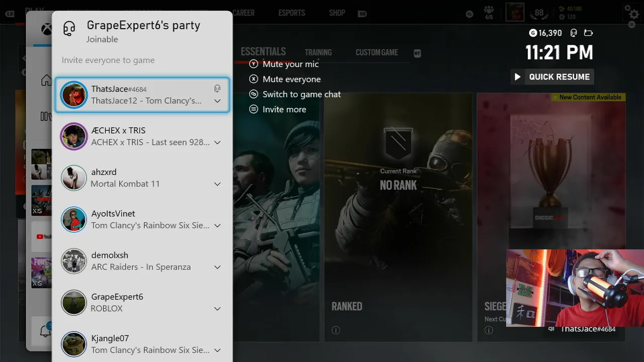644x362 pixels.
Task: Click GrapeExpert6's avatar picture
Action: click(74, 303)
